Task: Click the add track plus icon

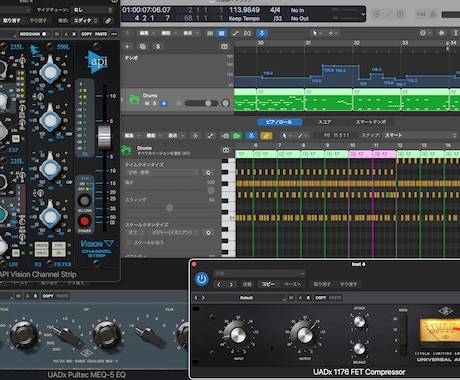Action: [x=127, y=47]
